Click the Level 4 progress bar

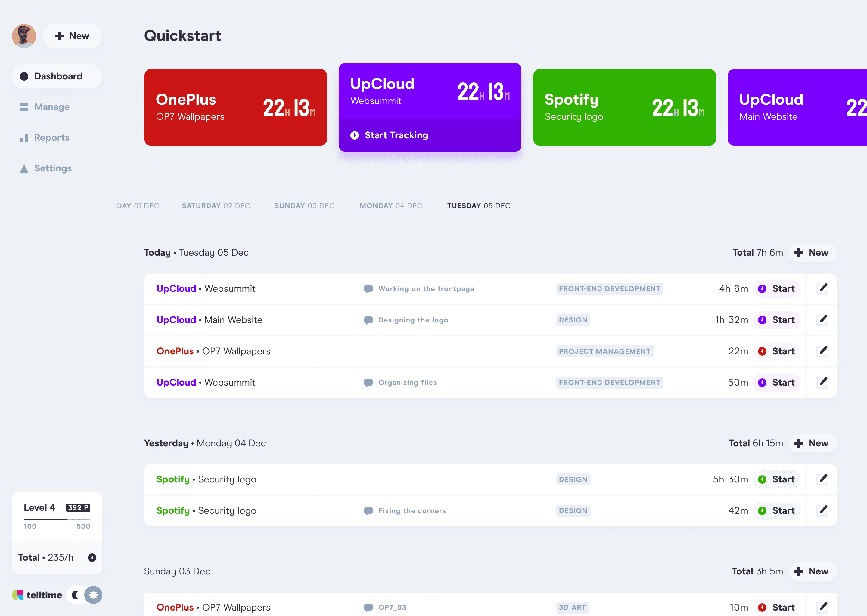point(57,519)
